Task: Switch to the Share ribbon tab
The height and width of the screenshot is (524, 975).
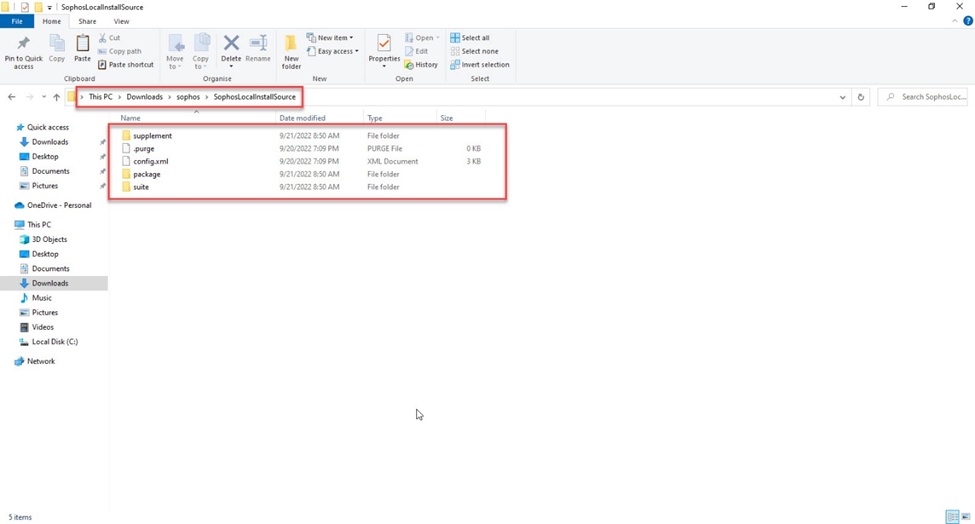Action: tap(87, 21)
